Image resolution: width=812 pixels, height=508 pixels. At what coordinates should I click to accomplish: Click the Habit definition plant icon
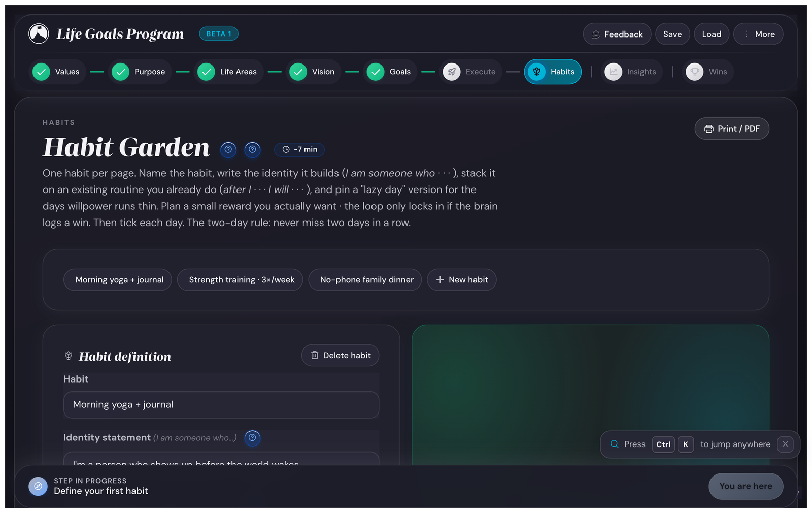coord(69,356)
